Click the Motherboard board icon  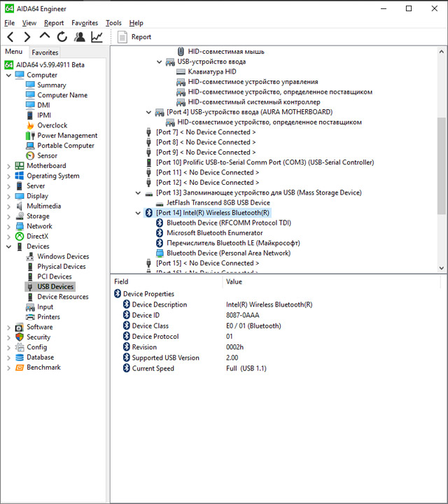tap(20, 165)
